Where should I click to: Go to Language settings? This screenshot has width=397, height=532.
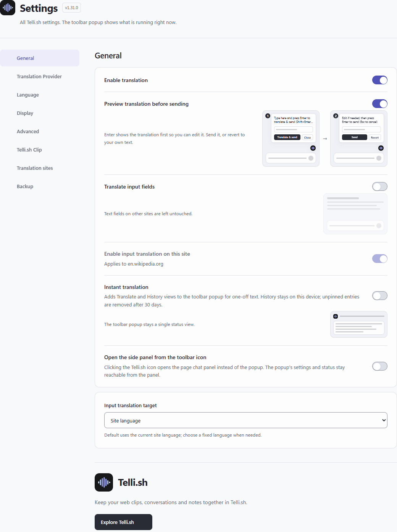point(40,95)
